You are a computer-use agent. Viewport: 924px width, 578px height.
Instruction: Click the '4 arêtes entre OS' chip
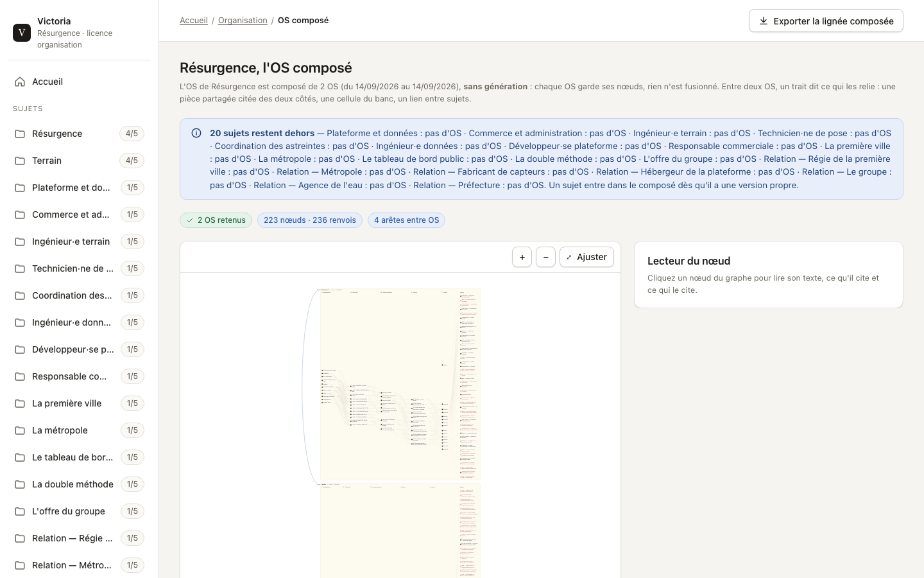pos(406,220)
